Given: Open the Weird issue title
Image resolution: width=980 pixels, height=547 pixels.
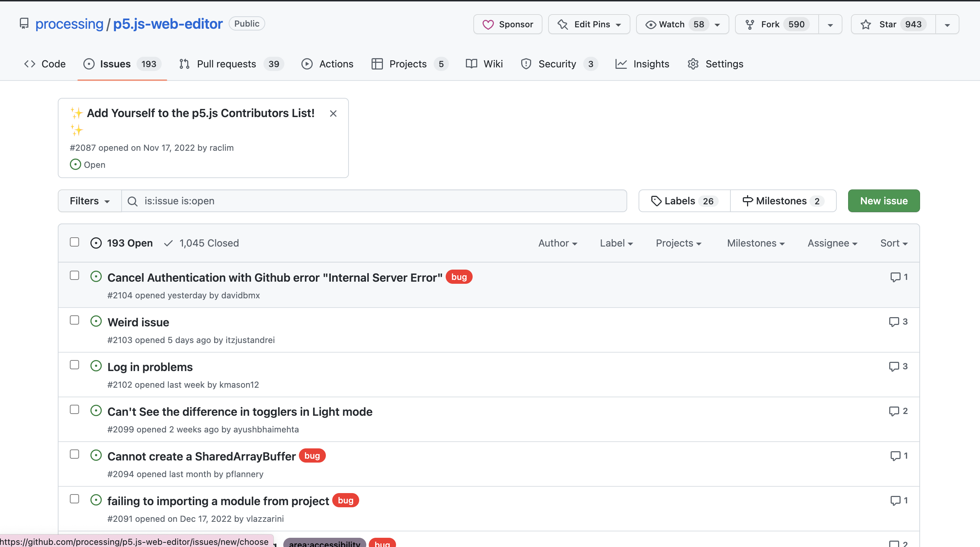Looking at the screenshot, I should click(139, 322).
